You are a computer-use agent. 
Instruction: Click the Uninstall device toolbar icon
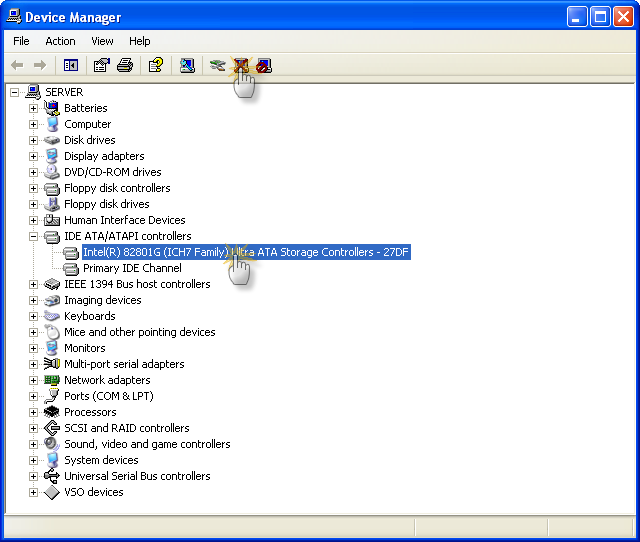pos(241,65)
